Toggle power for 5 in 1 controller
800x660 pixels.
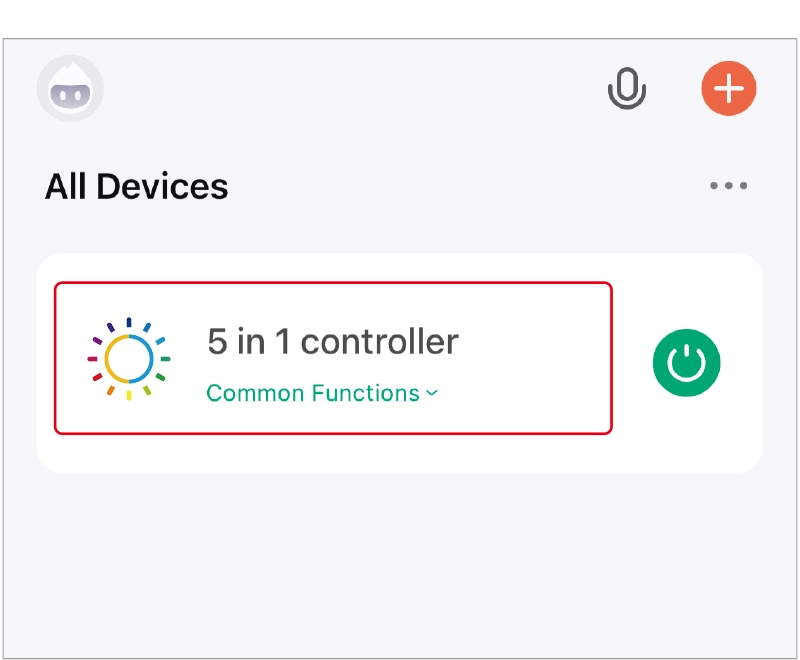coord(686,363)
